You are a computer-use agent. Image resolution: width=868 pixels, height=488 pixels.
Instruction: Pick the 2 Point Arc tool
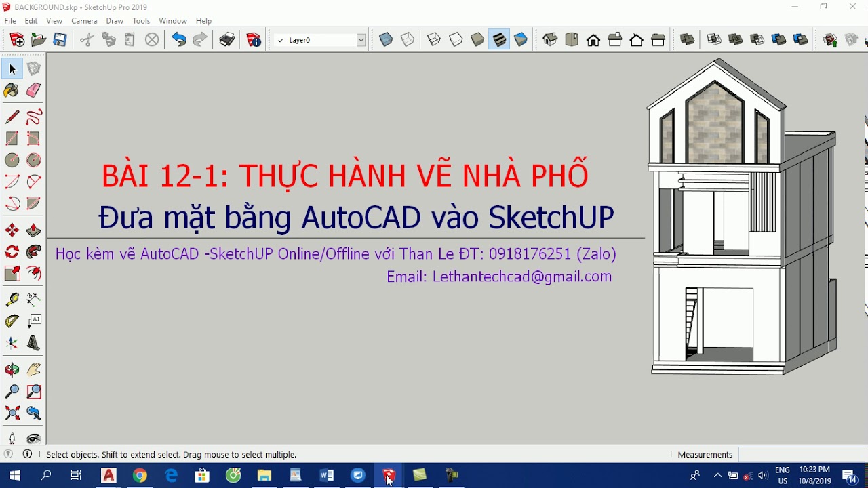[34, 182]
